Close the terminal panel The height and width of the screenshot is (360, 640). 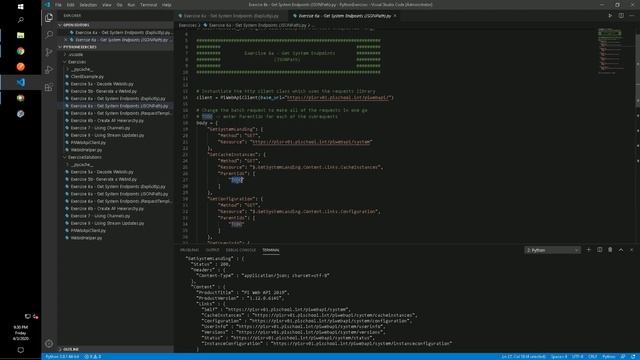coord(631,250)
